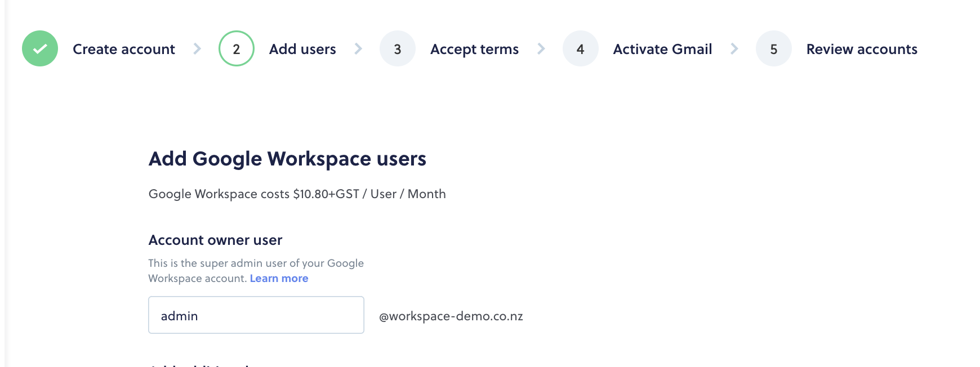Click the green checkmark Create account icon
Screen dimensions: 980x367
point(40,48)
